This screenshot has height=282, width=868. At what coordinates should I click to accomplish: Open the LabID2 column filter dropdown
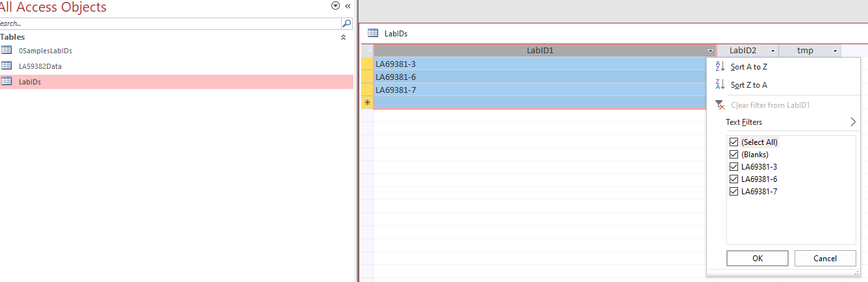(x=772, y=51)
